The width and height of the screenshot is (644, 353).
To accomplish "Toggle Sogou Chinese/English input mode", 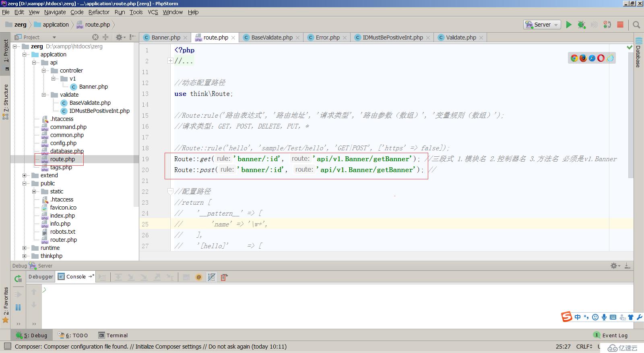I will click(578, 317).
